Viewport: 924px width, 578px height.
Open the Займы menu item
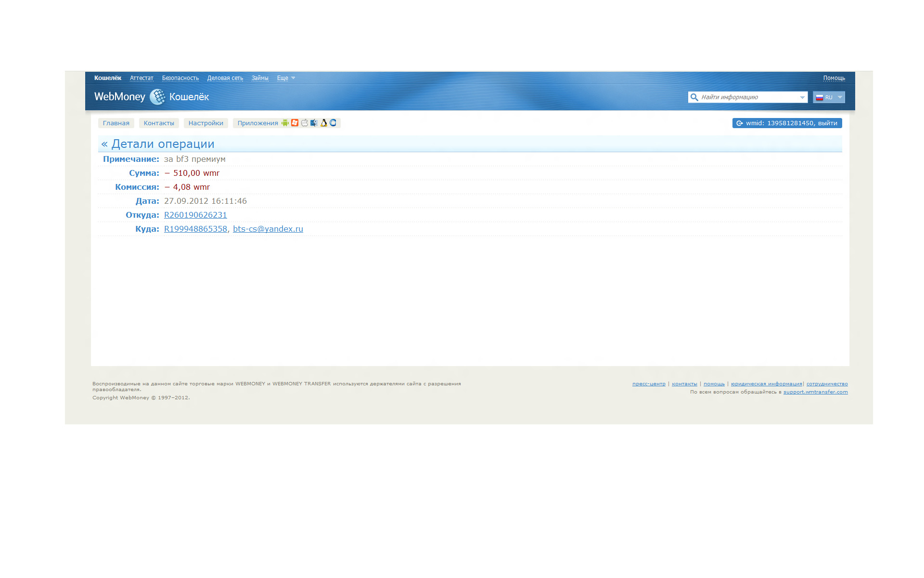click(260, 78)
